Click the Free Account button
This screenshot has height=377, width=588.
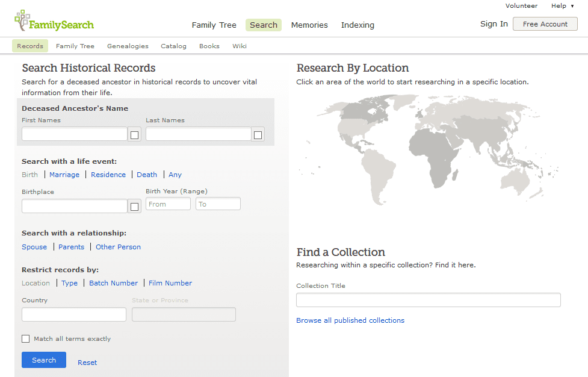coord(545,24)
